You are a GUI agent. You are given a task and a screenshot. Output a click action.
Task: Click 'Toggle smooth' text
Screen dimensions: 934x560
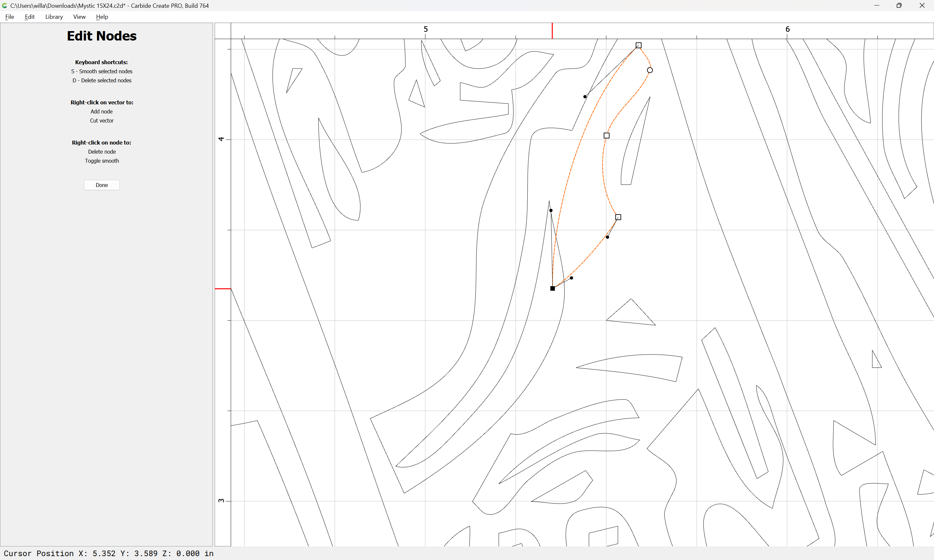[x=102, y=161]
